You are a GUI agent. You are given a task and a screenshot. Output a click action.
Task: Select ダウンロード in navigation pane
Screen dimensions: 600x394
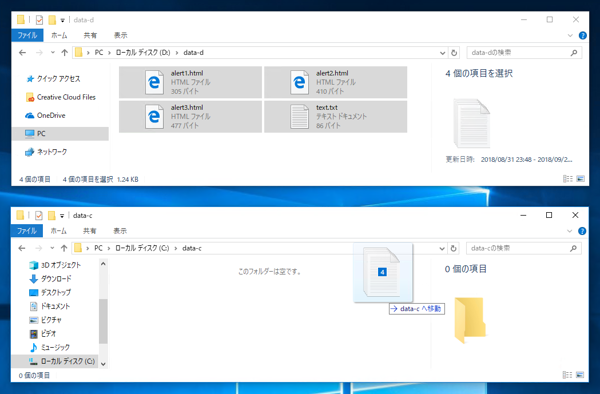click(x=51, y=279)
